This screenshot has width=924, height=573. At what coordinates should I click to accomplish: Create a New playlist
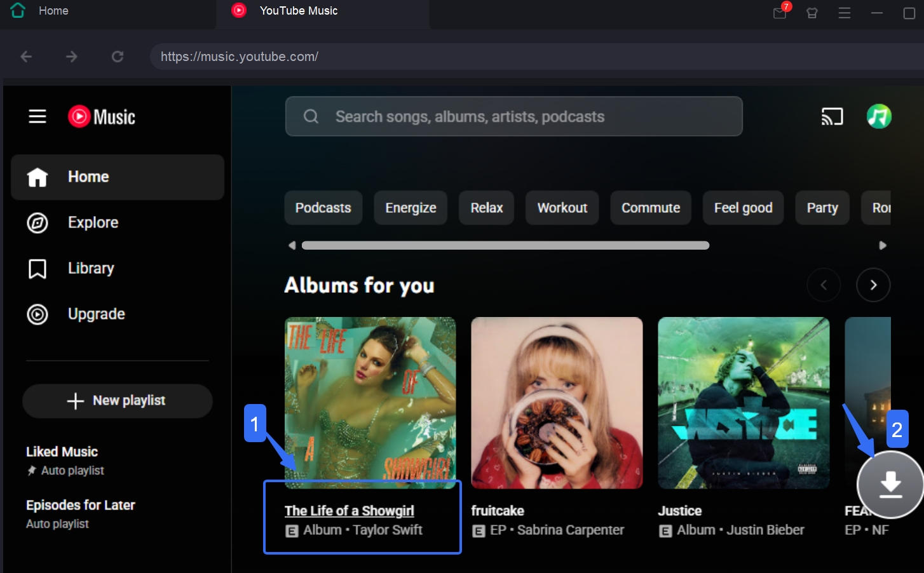pyautogui.click(x=117, y=401)
